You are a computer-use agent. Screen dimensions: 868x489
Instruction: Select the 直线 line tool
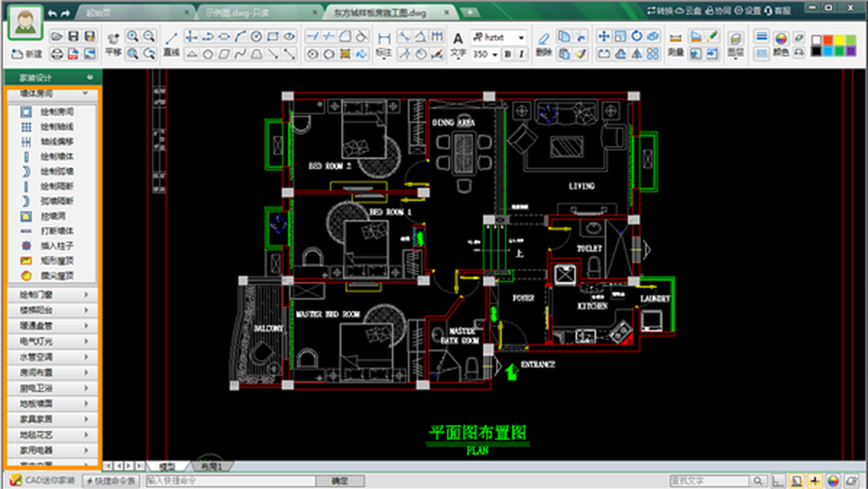pyautogui.click(x=171, y=44)
